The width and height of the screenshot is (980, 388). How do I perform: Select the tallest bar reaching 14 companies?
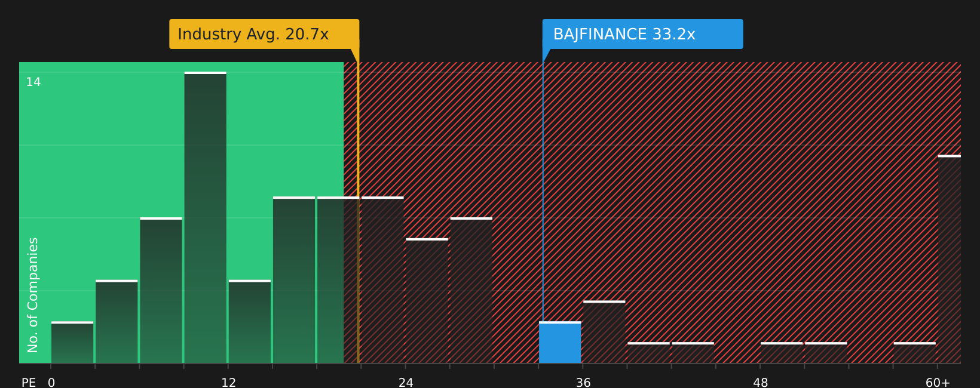[206, 218]
